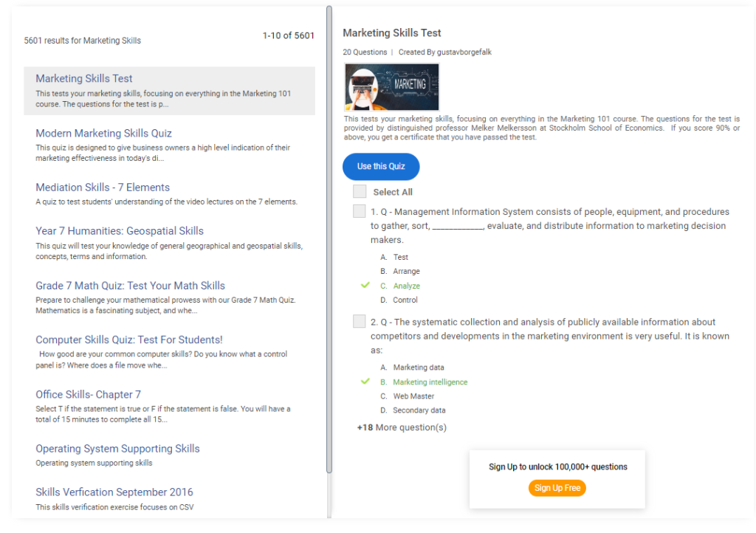The height and width of the screenshot is (533, 756).
Task: Select the highlighted Marketing Skills Test result
Action: [84, 79]
